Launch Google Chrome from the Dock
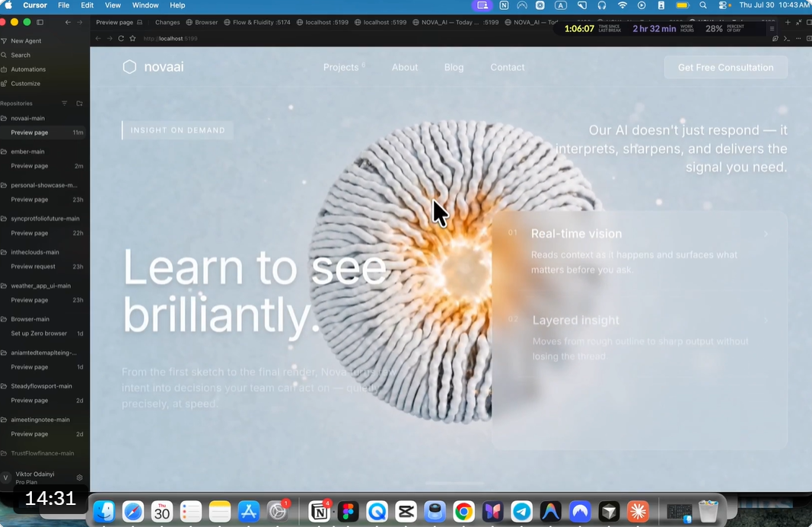This screenshot has height=527, width=812. pos(463,512)
